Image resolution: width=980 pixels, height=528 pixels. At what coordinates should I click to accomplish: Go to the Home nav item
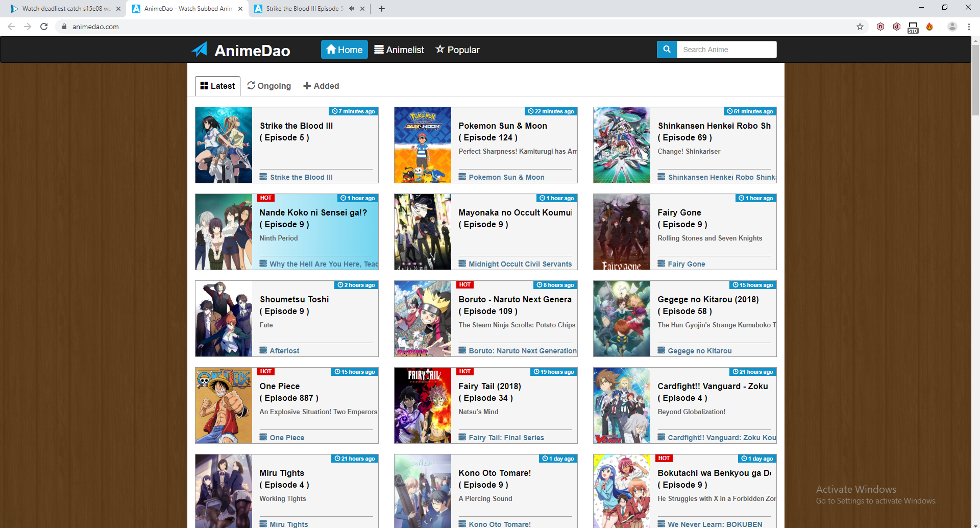point(345,50)
